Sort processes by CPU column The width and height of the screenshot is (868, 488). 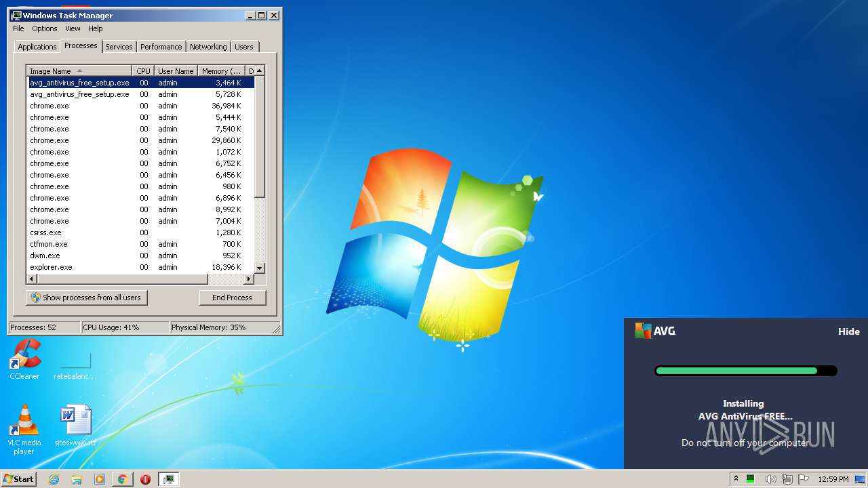click(x=143, y=70)
